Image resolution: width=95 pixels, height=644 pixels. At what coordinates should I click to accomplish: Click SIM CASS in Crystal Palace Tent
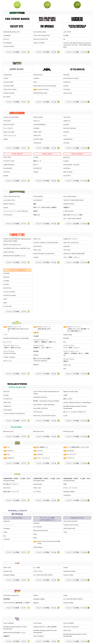tap(6, 392)
